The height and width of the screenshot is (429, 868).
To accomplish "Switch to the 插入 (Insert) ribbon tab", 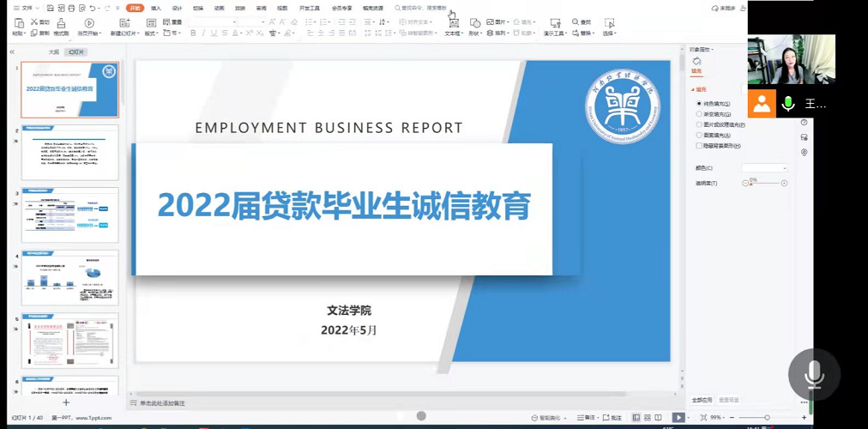I will coord(156,8).
